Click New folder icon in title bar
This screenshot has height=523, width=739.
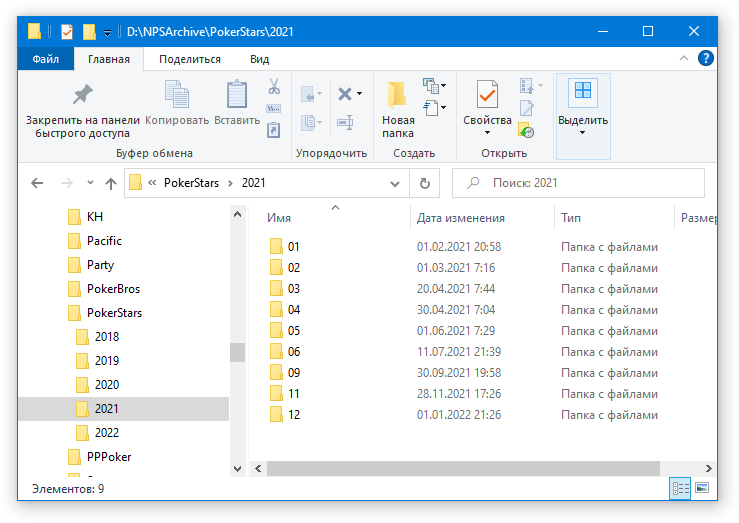click(x=89, y=32)
